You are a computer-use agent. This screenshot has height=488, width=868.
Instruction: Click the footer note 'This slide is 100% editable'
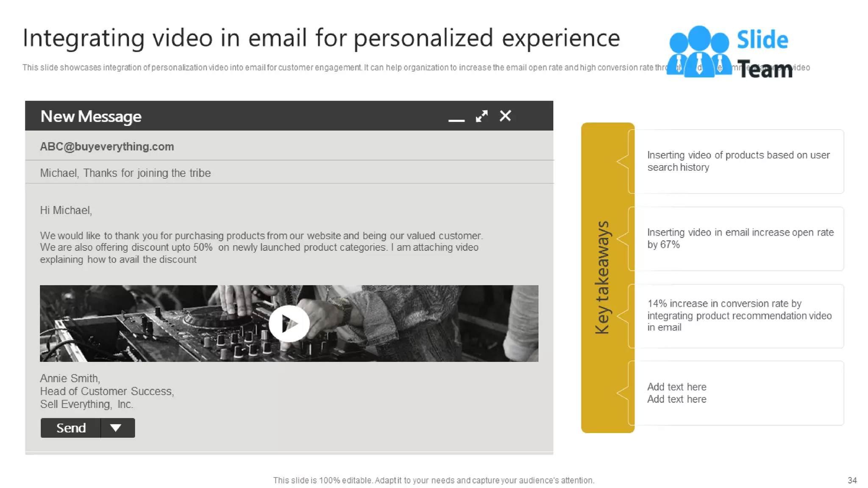434,480
